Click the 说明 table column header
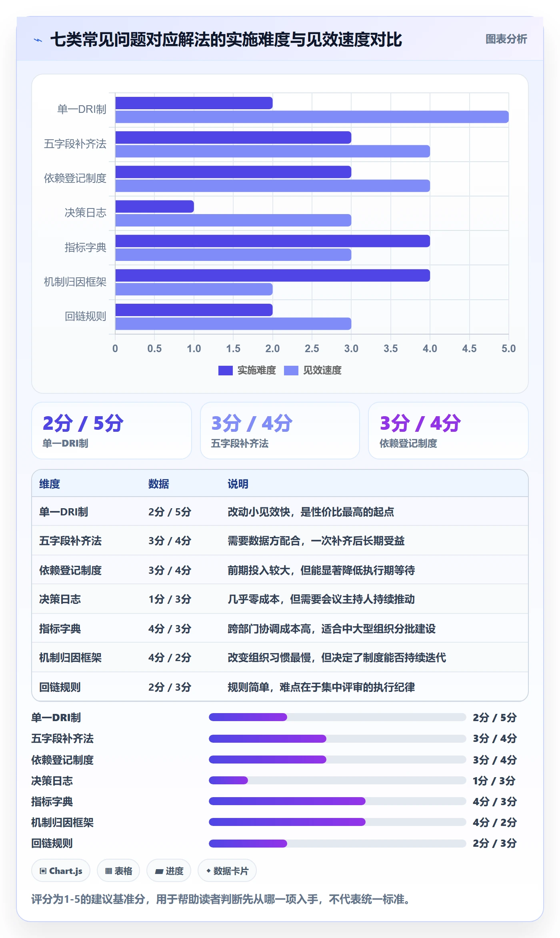 [x=238, y=484]
